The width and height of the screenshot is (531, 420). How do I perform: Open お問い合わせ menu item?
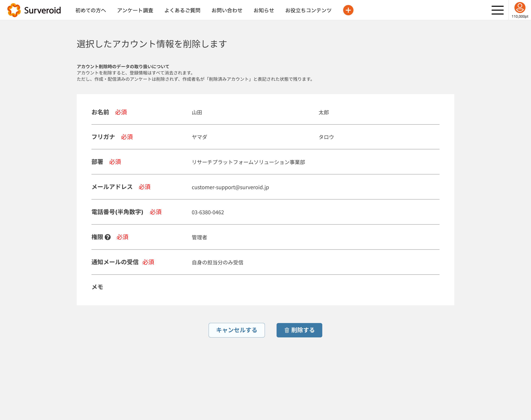point(227,10)
